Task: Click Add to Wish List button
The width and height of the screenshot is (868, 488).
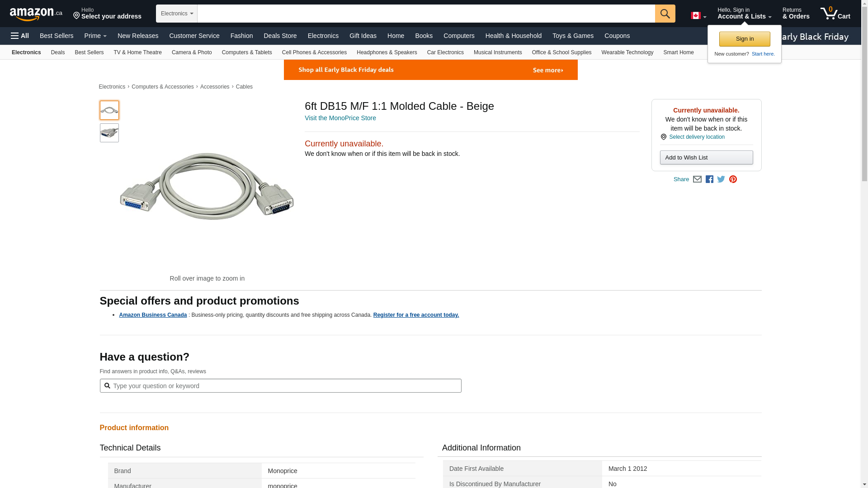Action: click(x=706, y=158)
